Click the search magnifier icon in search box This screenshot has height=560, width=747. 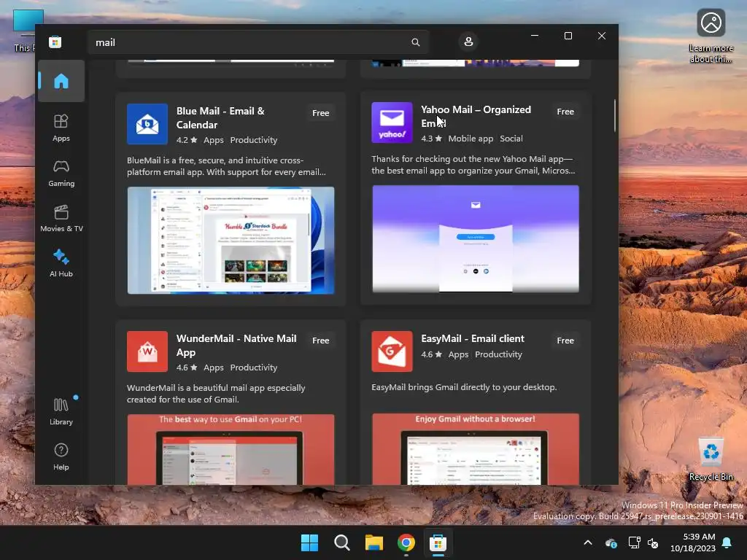(415, 42)
